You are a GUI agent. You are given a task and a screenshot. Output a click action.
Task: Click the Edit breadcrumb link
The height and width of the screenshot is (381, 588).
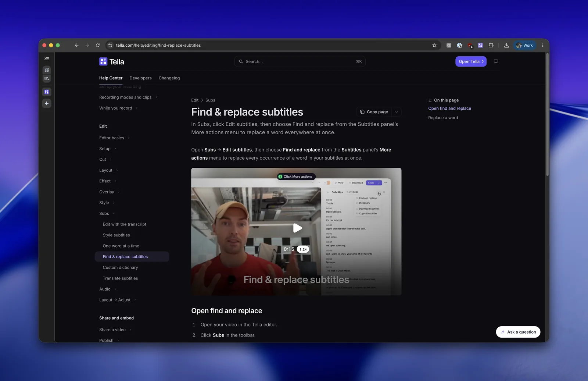click(x=195, y=100)
